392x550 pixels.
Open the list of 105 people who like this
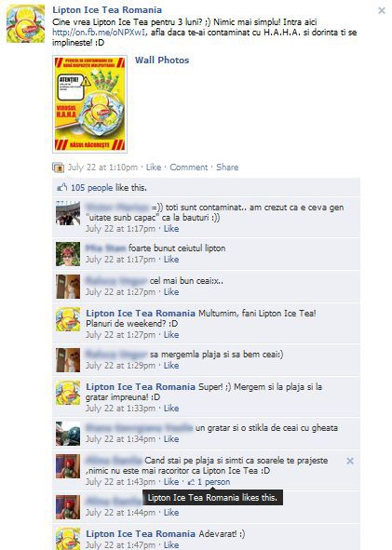click(92, 188)
